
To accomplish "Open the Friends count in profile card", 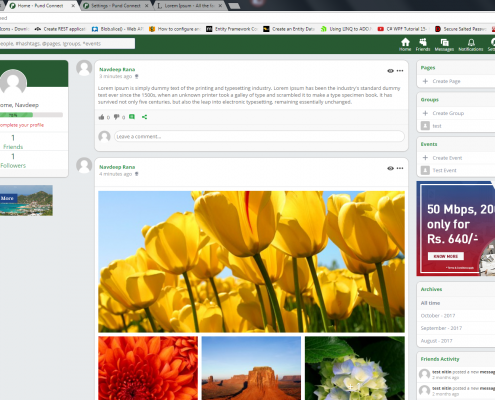I will coord(13,142).
